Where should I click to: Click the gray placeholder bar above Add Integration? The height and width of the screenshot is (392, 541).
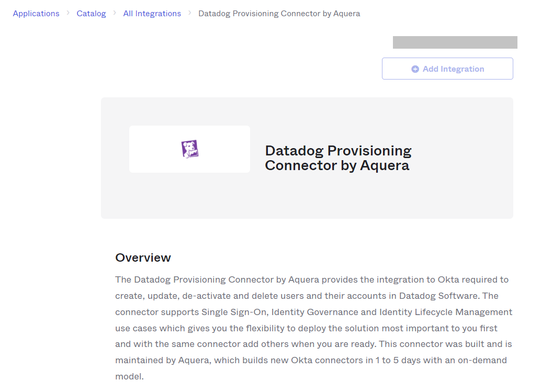tap(454, 42)
